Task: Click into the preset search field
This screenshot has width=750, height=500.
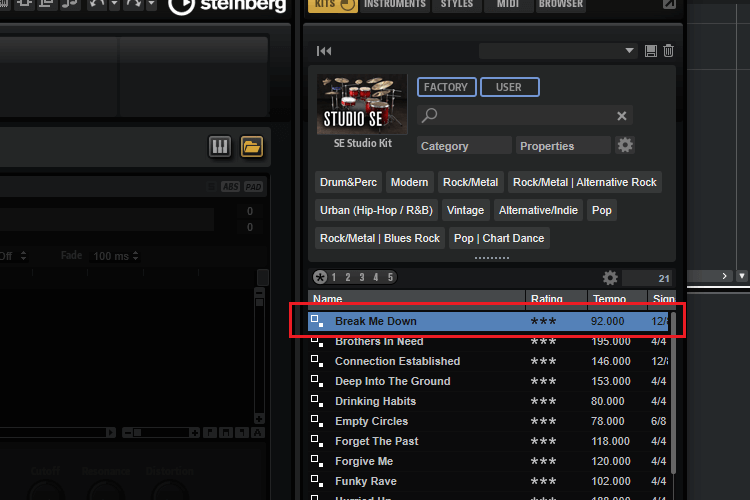Action: pos(525,115)
